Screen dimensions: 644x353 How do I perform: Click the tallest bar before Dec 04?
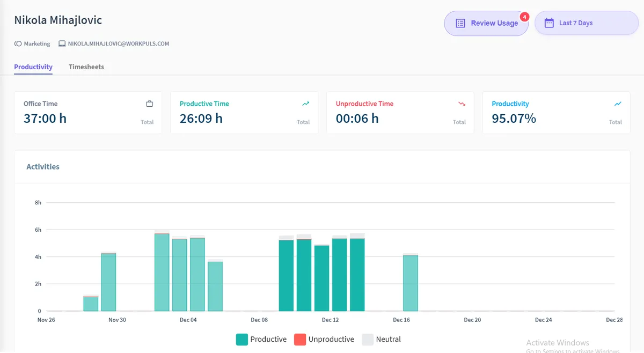(x=162, y=272)
